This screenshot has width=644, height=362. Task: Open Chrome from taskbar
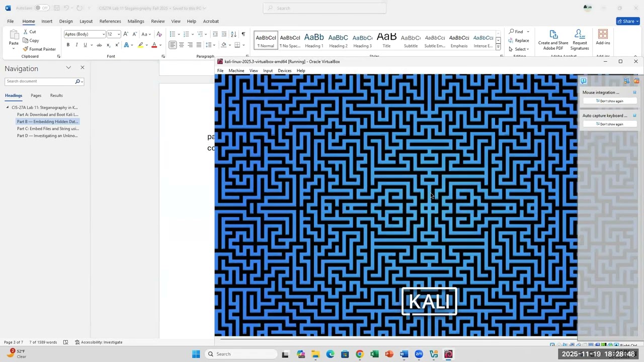click(x=359, y=354)
